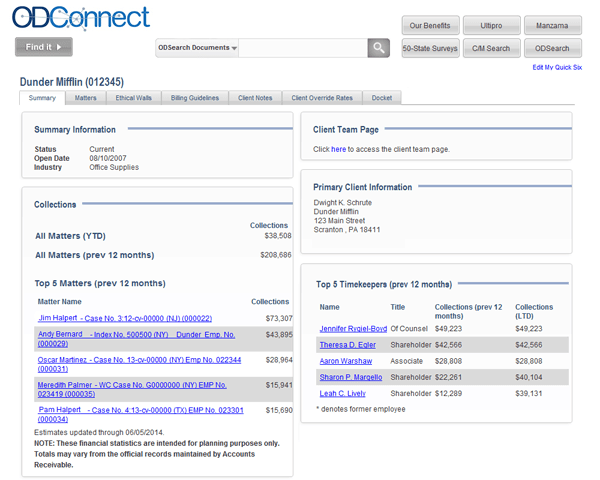600x480 pixels.
Task: Open the ODSearch quick button
Action: pyautogui.click(x=553, y=48)
